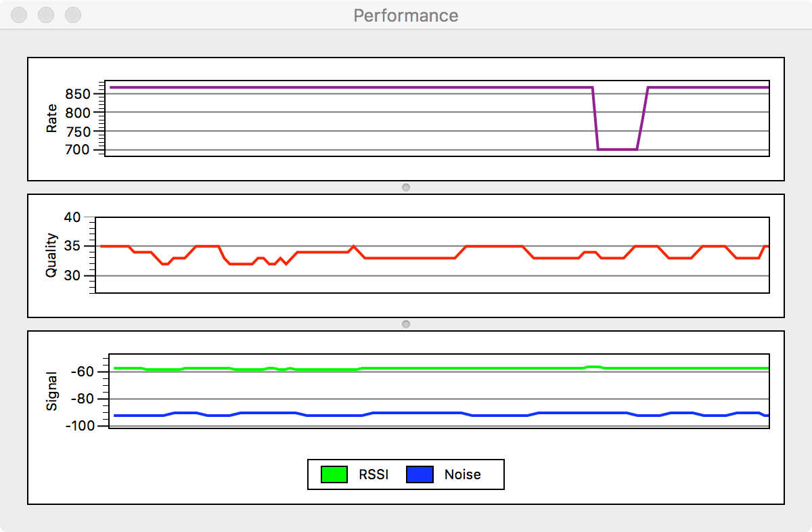Click the -60 tick on Signal axis
The width and height of the screenshot is (812, 532).
pyautogui.click(x=81, y=372)
